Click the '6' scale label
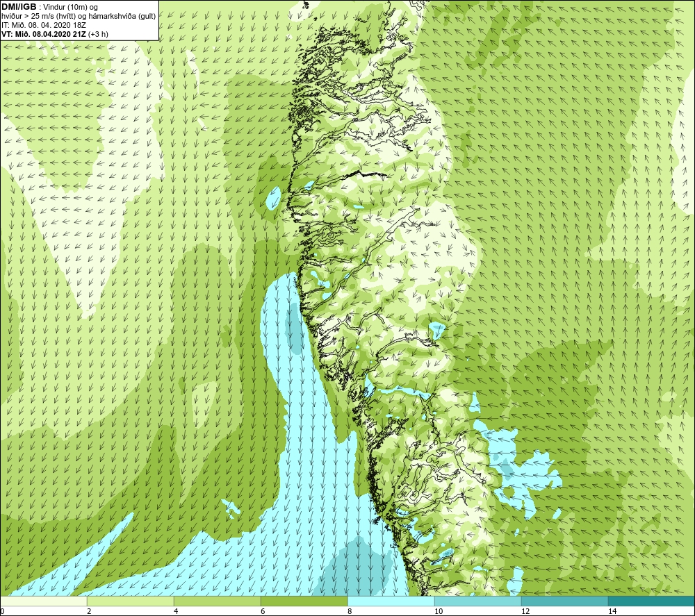Image resolution: width=695 pixels, height=616 pixels. click(x=263, y=611)
